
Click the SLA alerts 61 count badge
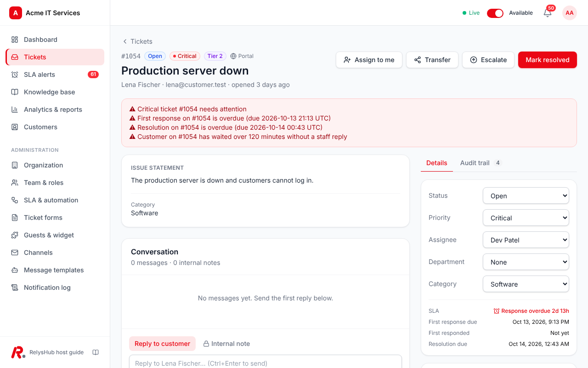click(x=93, y=75)
